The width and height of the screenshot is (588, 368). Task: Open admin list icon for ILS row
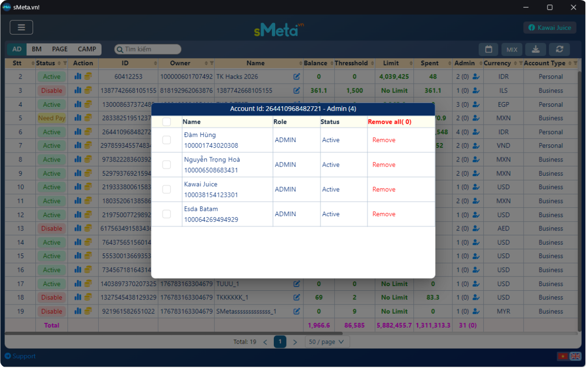point(476,91)
